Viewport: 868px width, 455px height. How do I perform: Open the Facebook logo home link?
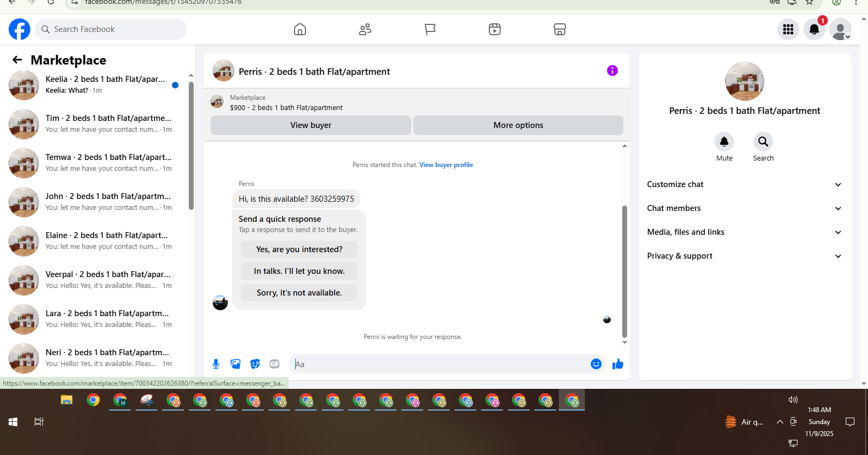(x=20, y=29)
